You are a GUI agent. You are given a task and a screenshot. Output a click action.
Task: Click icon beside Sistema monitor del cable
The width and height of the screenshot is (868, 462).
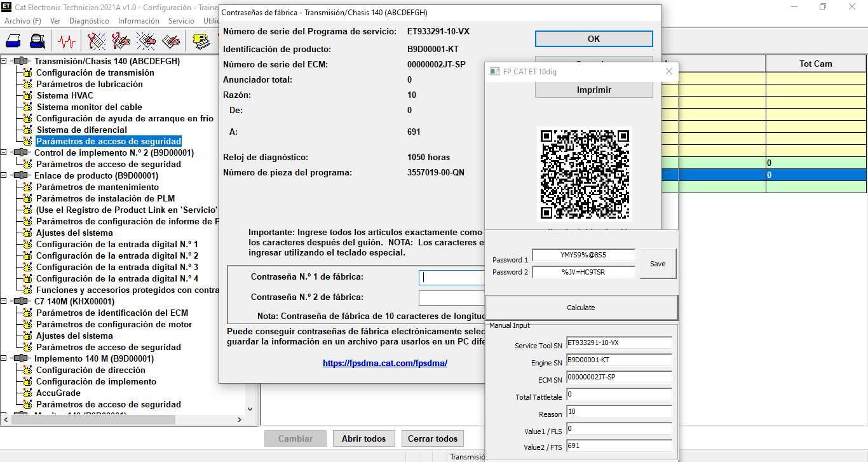[x=27, y=107]
